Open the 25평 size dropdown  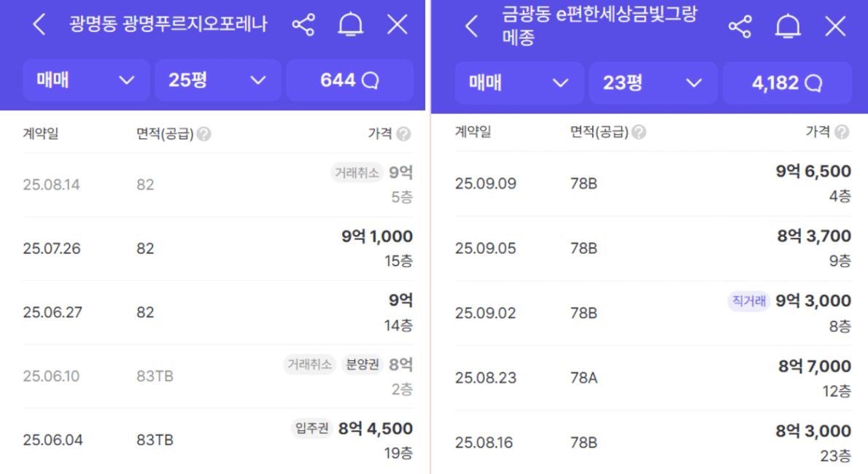217,80
